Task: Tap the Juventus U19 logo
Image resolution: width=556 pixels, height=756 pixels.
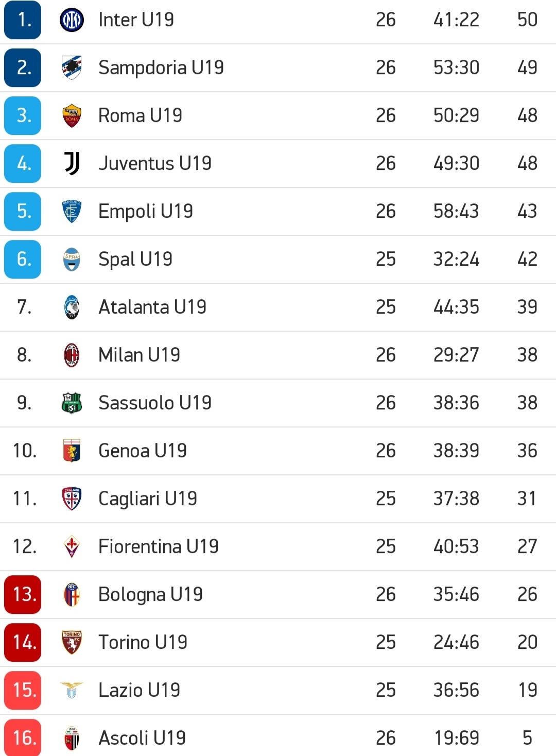Action: 72,164
